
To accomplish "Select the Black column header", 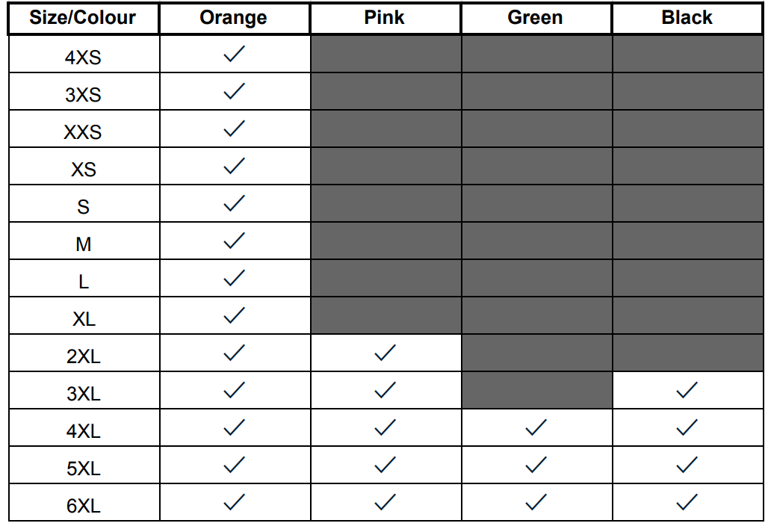I will pyautogui.click(x=688, y=19).
